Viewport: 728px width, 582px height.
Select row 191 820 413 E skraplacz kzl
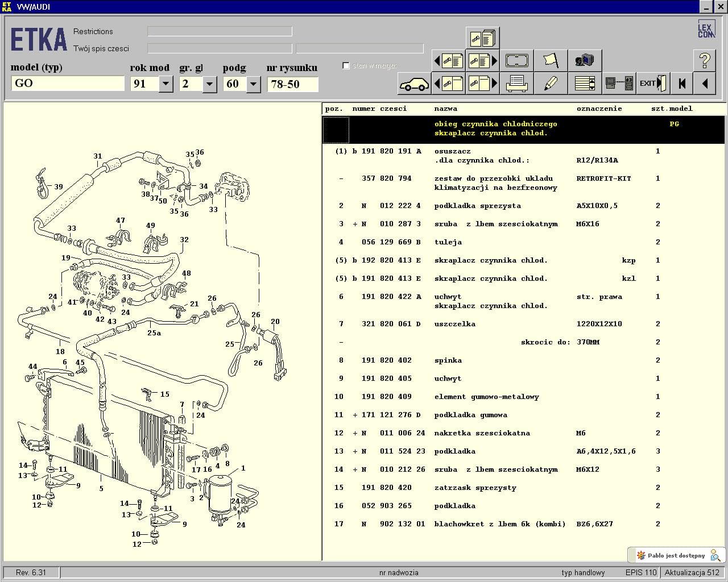[x=523, y=278]
